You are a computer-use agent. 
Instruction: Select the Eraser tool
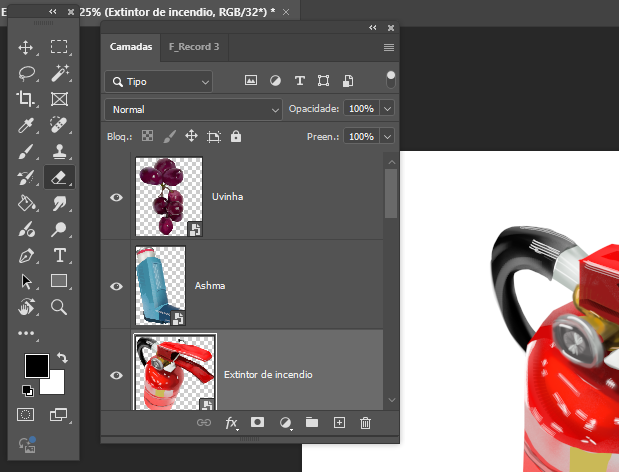59,177
